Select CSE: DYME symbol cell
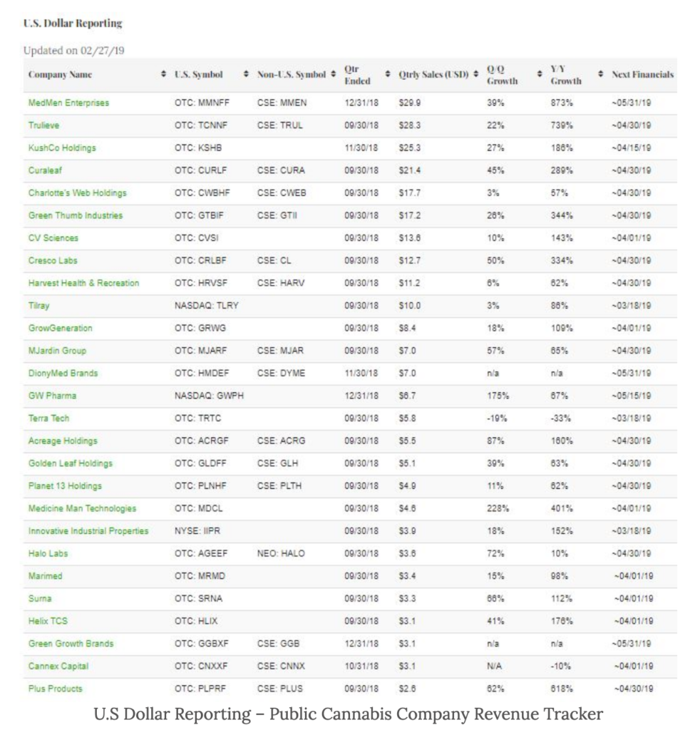Image resolution: width=700 pixels, height=730 pixels. (x=281, y=374)
